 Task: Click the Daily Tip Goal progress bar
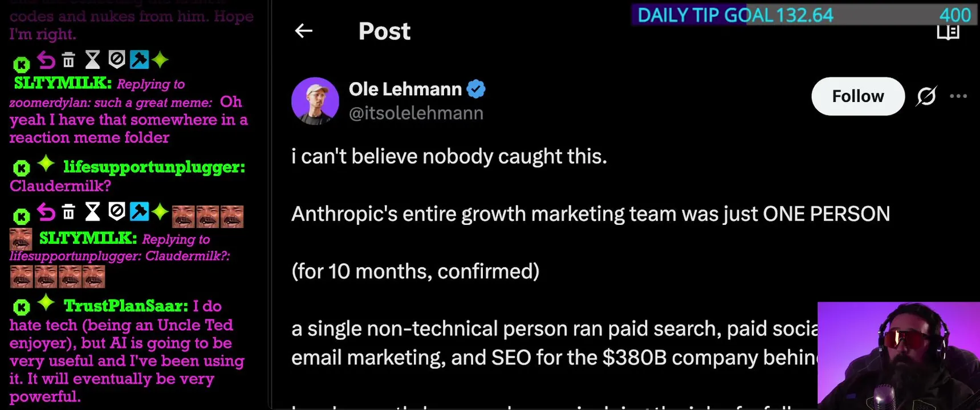[804, 15]
